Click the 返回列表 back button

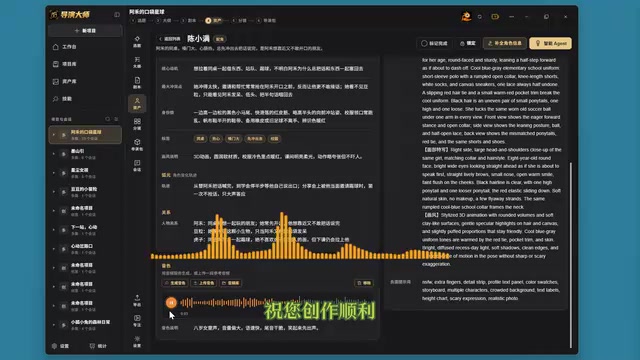pyautogui.click(x=170, y=39)
